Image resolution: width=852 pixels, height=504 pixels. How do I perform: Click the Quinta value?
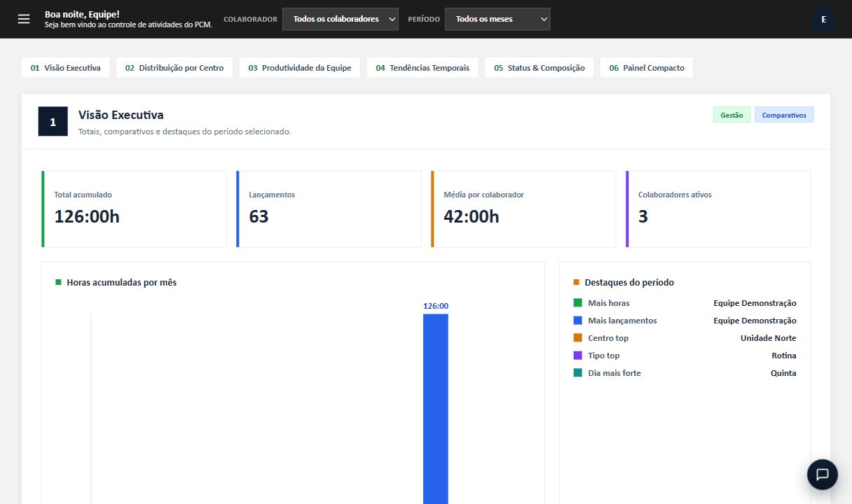click(x=783, y=373)
